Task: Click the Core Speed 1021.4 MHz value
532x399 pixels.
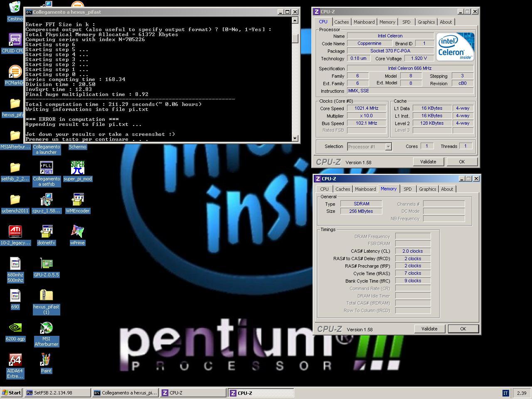Action: coord(367,108)
